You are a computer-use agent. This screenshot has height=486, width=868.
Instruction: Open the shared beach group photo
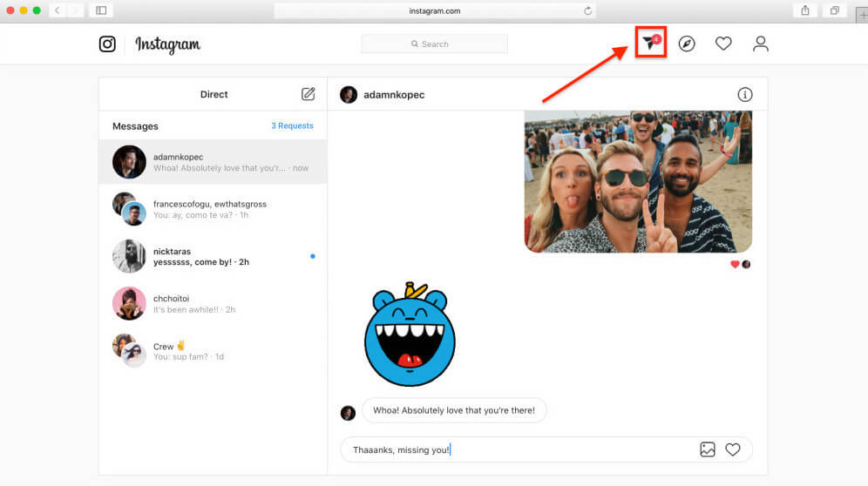[x=638, y=181]
